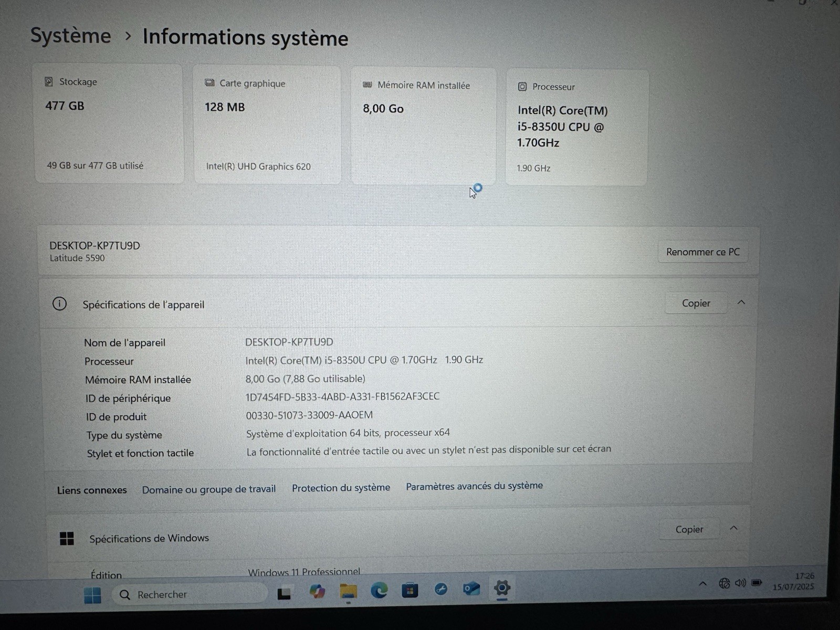Viewport: 840px width, 630px height.
Task: Copy the Spécifications de Windows details
Action: [689, 530]
